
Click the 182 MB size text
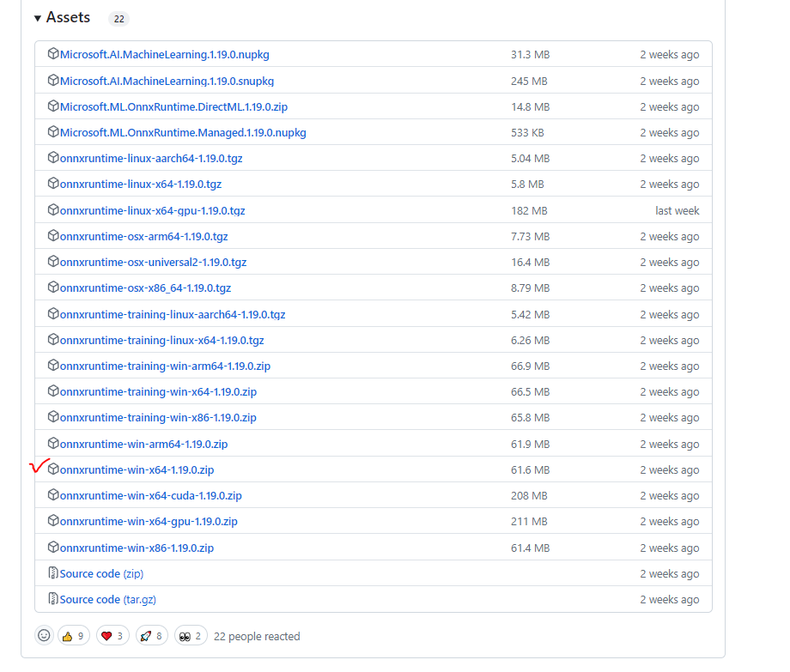[x=529, y=210]
